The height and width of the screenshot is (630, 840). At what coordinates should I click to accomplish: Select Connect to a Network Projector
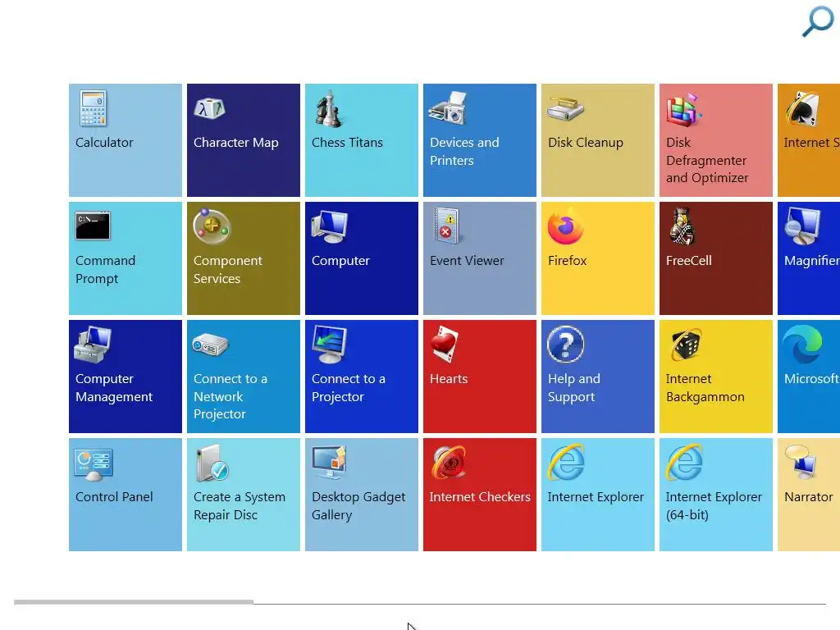tap(243, 377)
